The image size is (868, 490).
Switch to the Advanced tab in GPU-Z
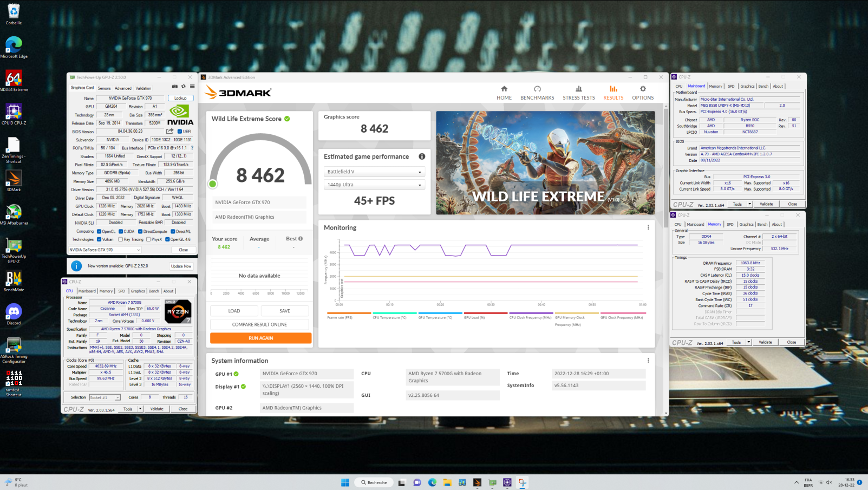click(123, 88)
